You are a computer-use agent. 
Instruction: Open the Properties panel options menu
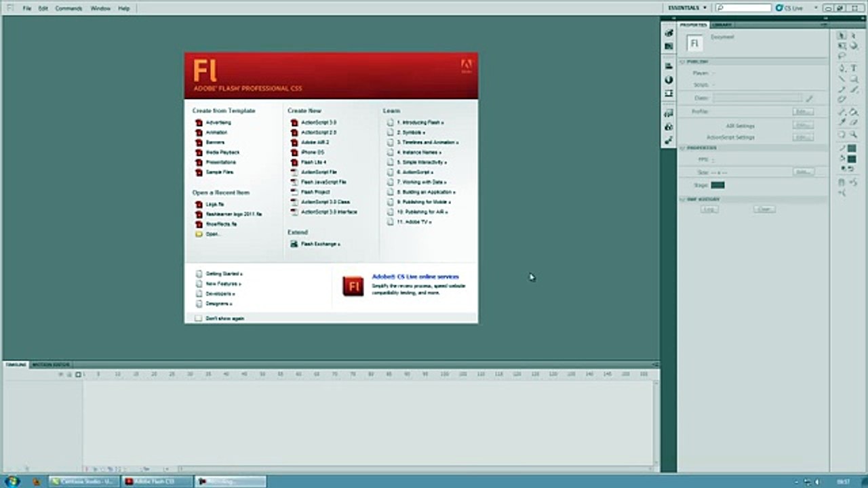coord(825,25)
